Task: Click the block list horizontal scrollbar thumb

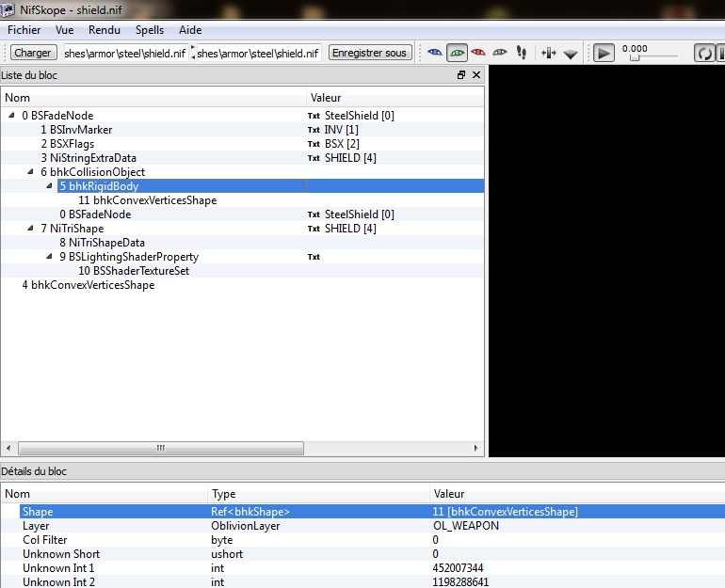Action: [x=161, y=448]
